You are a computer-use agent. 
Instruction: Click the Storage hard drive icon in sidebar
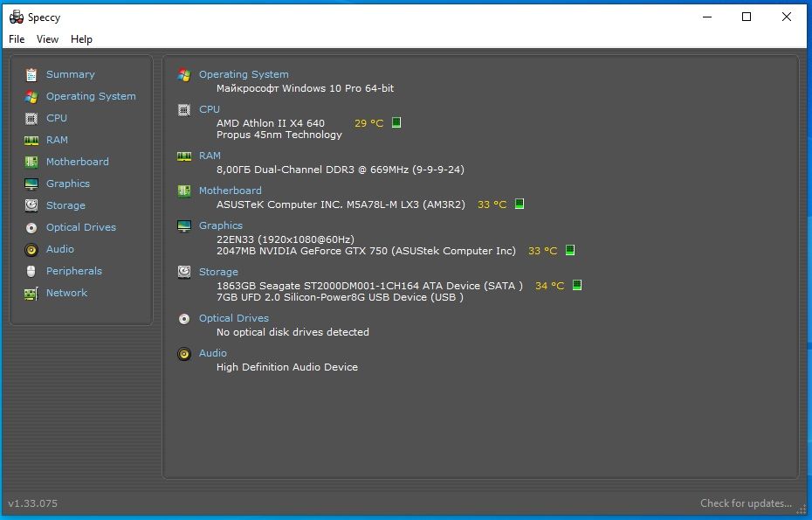pos(31,205)
